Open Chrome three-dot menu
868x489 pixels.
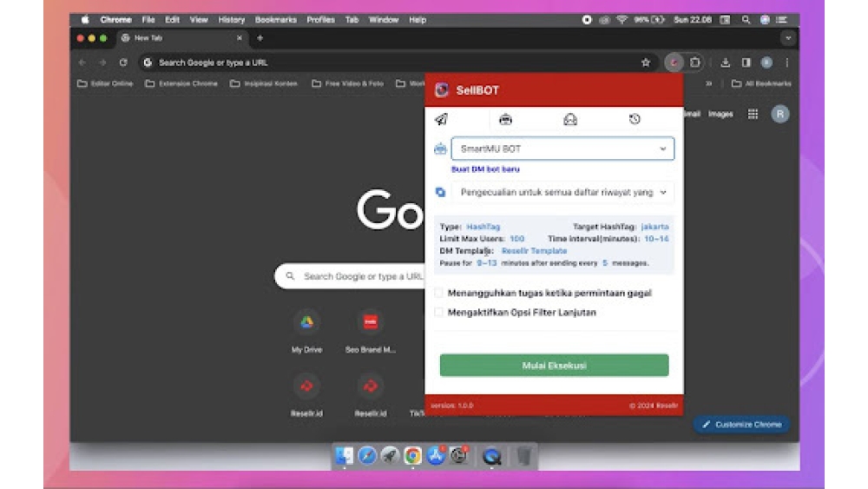click(x=786, y=63)
